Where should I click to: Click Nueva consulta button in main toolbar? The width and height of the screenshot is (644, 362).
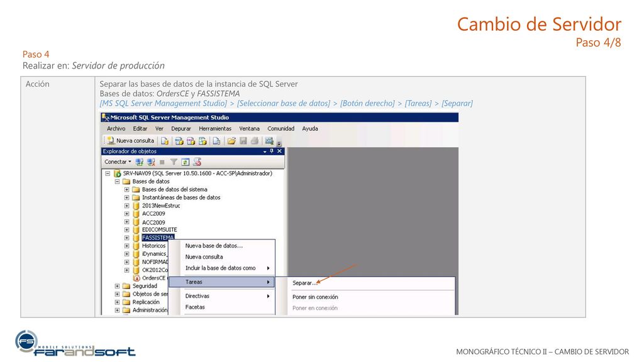click(131, 141)
